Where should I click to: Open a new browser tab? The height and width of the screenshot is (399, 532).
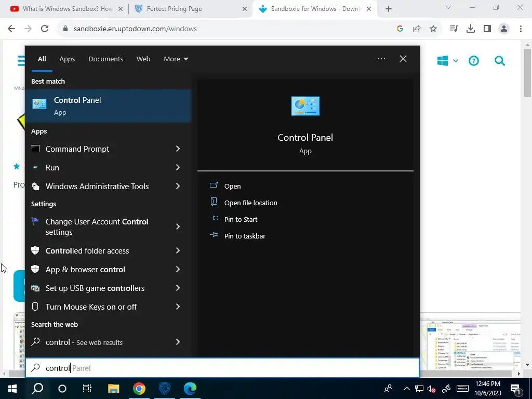coord(389,9)
